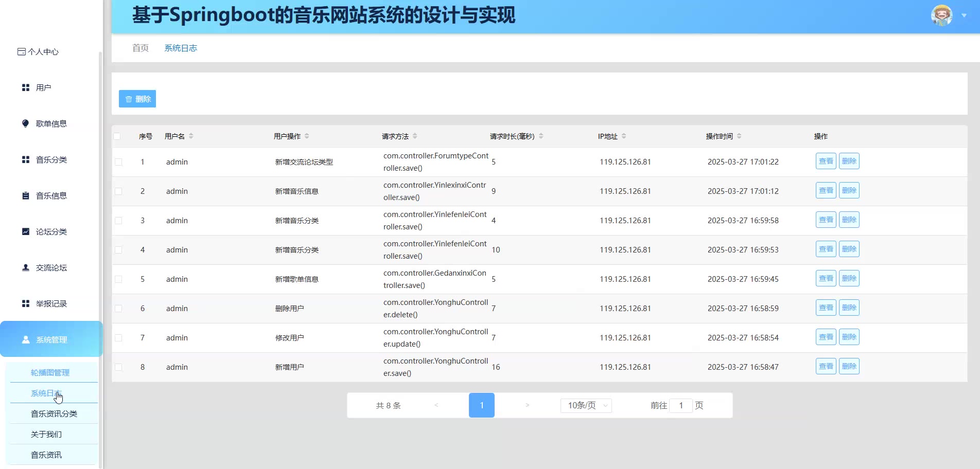This screenshot has height=469, width=980.
Task: Select 音乐资讯分类 in the submenu
Action: click(x=54, y=413)
